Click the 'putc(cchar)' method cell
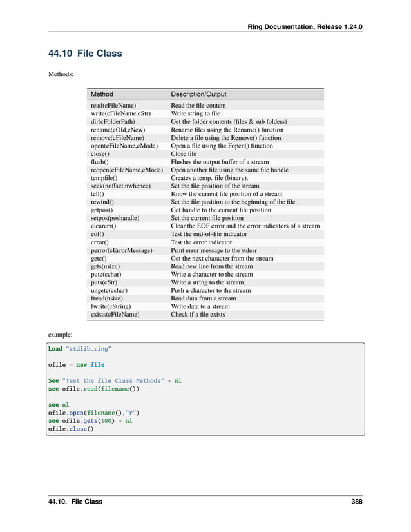411x532 pixels. click(x=106, y=274)
